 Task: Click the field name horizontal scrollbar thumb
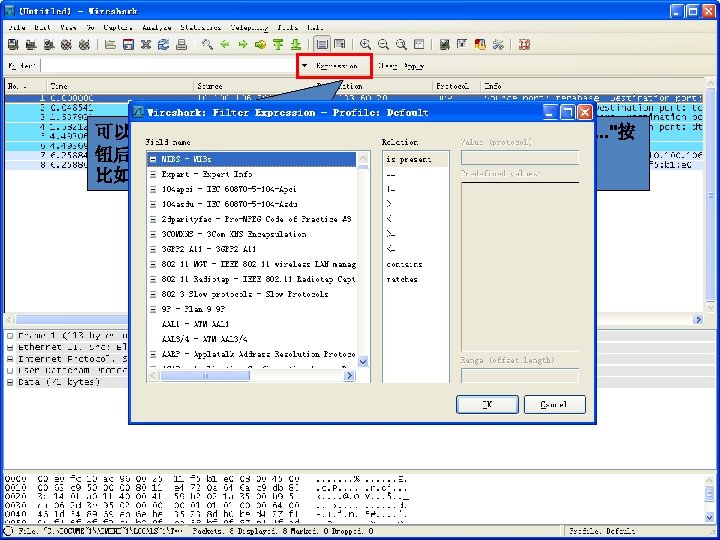tap(205, 376)
